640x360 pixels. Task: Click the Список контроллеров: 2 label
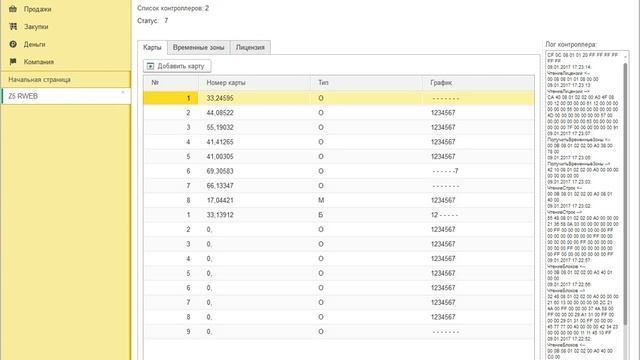pos(173,8)
